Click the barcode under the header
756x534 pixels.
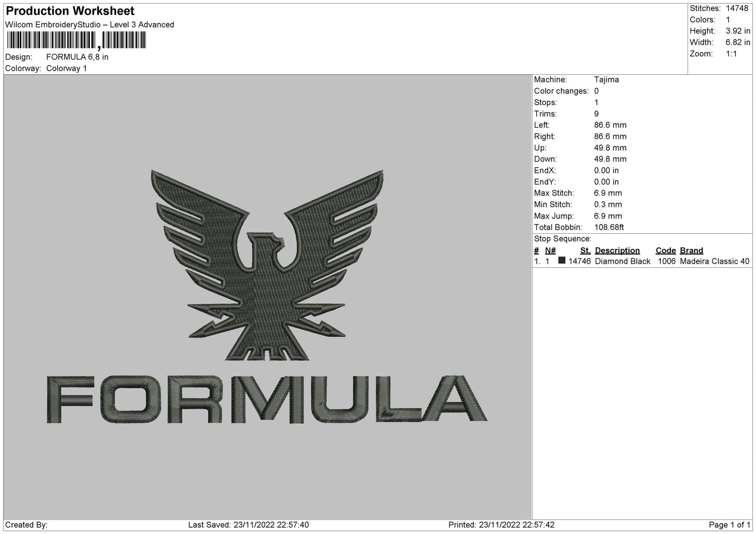[x=76, y=40]
